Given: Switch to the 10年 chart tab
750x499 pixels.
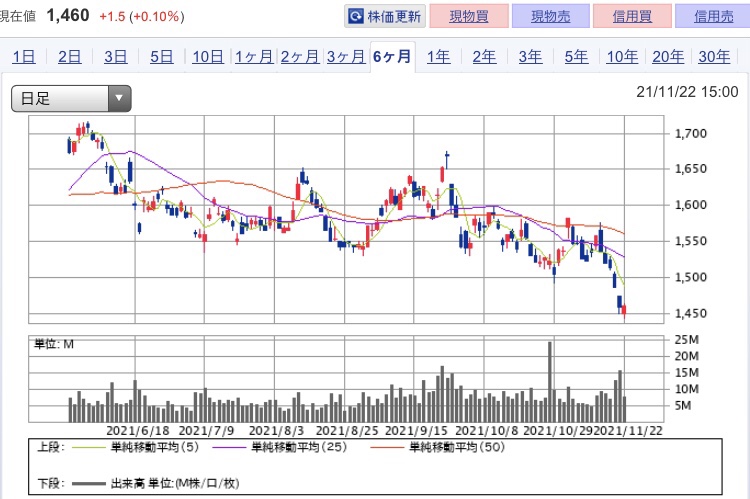Looking at the screenshot, I should [x=622, y=57].
